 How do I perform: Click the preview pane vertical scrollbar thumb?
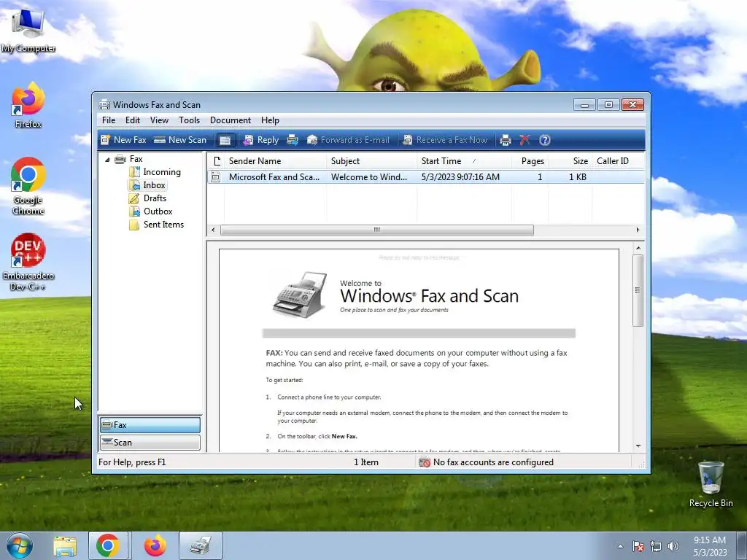tap(638, 290)
